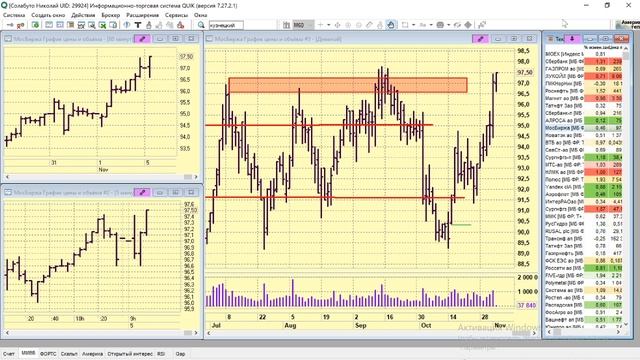Image resolution: width=640 pixels, height=360 pixels.
Task: Toggle the purple pen on 60-minute chart
Action: [142, 39]
